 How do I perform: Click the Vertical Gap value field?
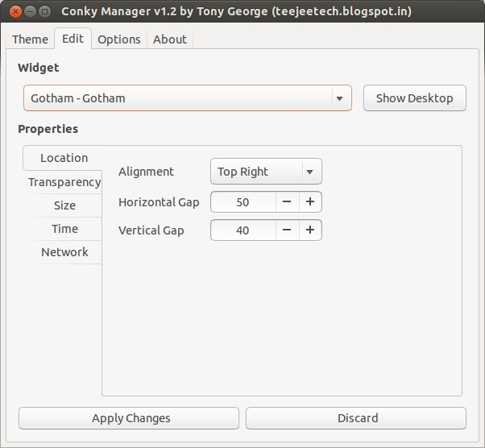pos(242,230)
